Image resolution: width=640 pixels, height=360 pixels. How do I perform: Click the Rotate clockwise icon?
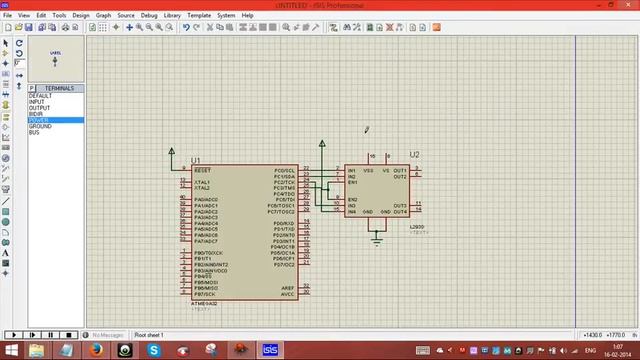coord(19,43)
